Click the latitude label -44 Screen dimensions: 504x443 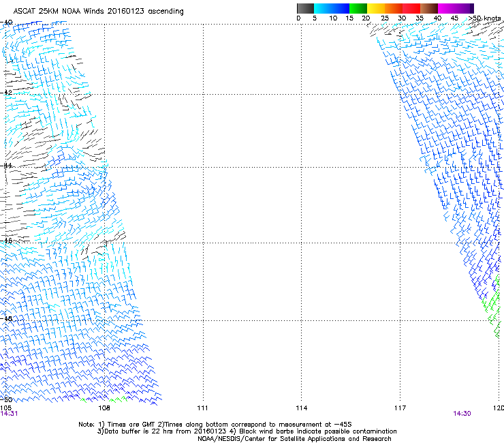pos(6,166)
